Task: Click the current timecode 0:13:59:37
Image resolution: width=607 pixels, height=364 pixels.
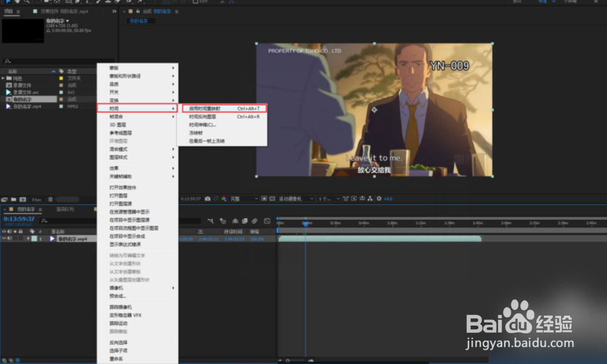Action: tap(19, 219)
